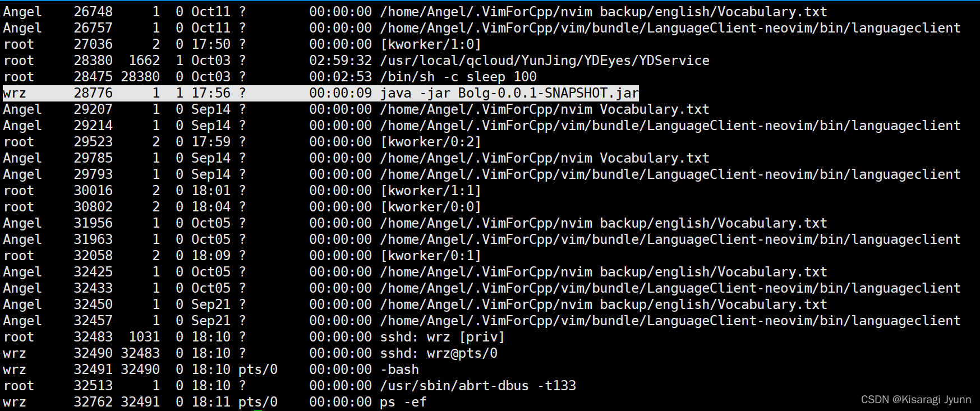Click the -bash process command
The image size is (980, 411).
coord(399,370)
